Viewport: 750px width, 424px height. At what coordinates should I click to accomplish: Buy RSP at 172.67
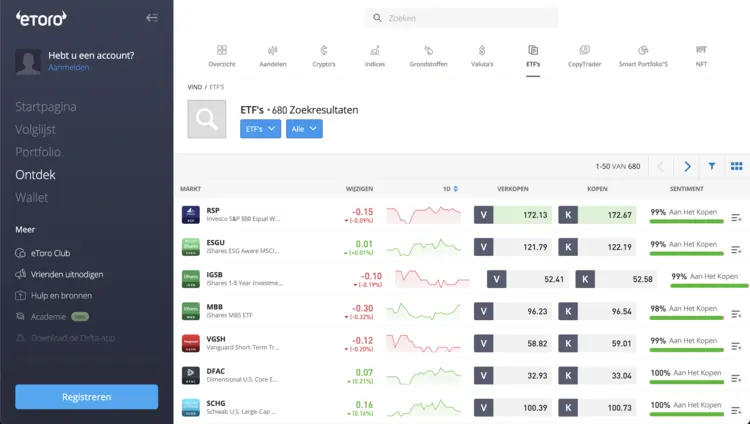pos(597,215)
